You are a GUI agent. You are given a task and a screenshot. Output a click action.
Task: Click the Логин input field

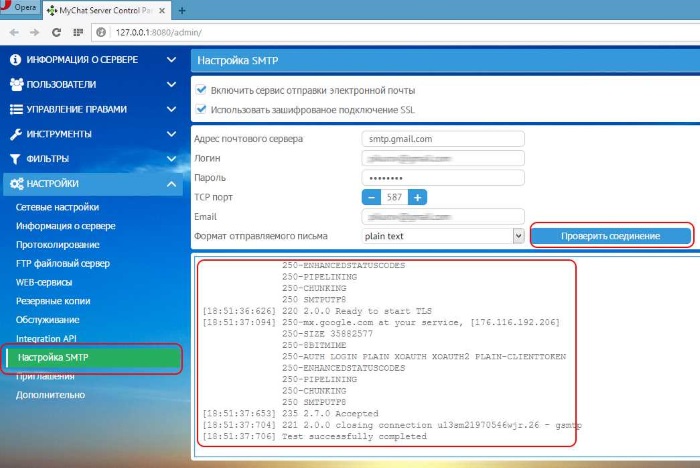point(443,158)
